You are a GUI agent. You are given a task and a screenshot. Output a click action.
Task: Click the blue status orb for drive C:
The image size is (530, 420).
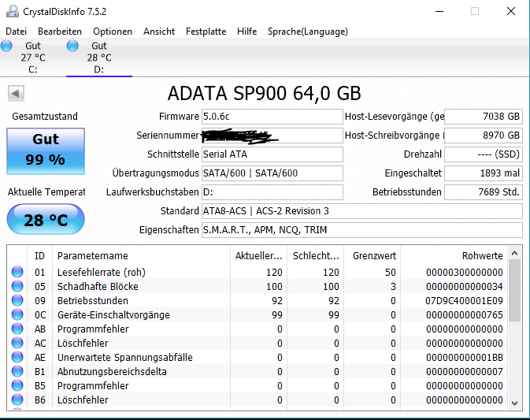click(x=6, y=46)
